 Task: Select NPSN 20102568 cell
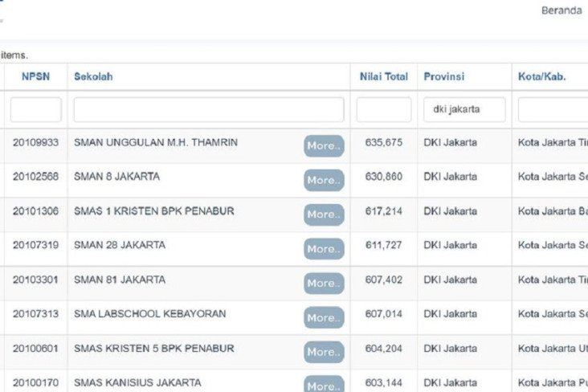point(35,177)
